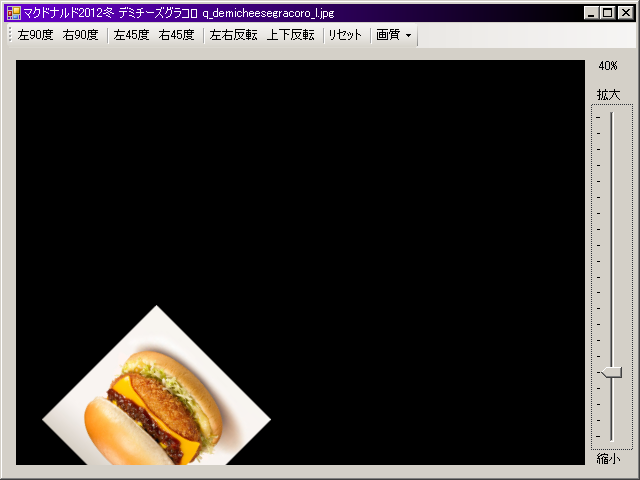Click the application icon in title bar
Image resolution: width=640 pixels, height=480 pixels.
coord(14,13)
